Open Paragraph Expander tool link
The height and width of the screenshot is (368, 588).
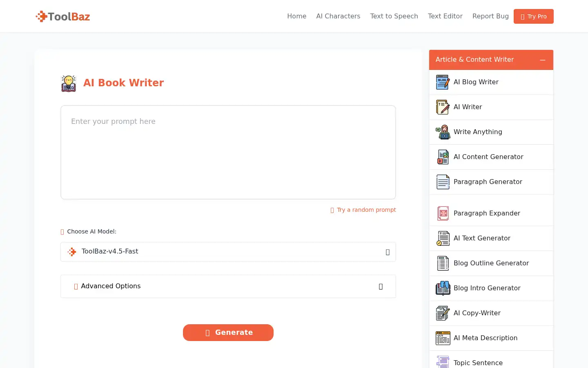(x=491, y=213)
